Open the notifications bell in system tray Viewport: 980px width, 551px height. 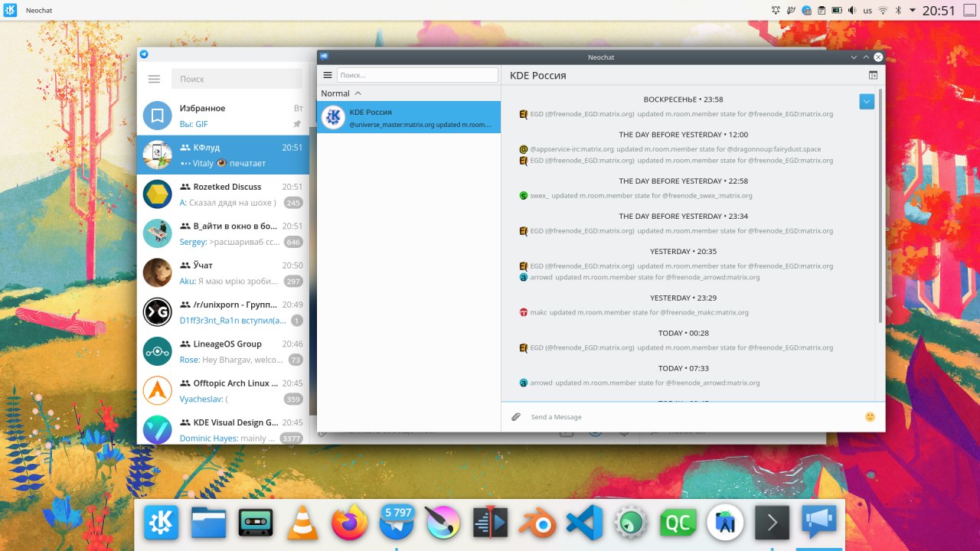(x=776, y=11)
